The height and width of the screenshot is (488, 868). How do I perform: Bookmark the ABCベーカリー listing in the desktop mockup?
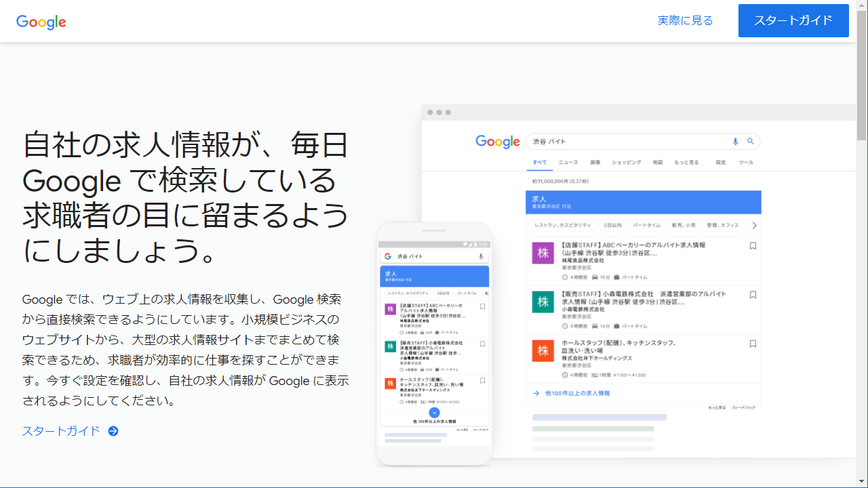point(753,246)
